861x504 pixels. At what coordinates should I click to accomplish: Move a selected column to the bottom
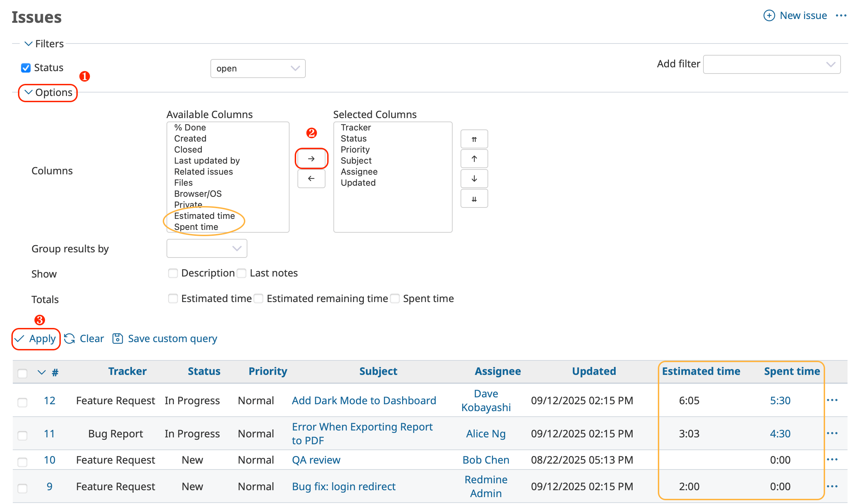tap(474, 198)
